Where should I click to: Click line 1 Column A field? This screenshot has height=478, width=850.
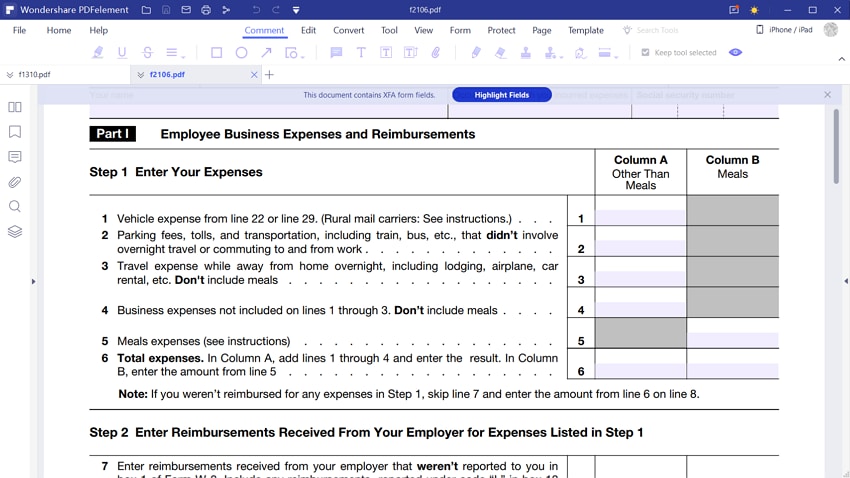tap(640, 217)
